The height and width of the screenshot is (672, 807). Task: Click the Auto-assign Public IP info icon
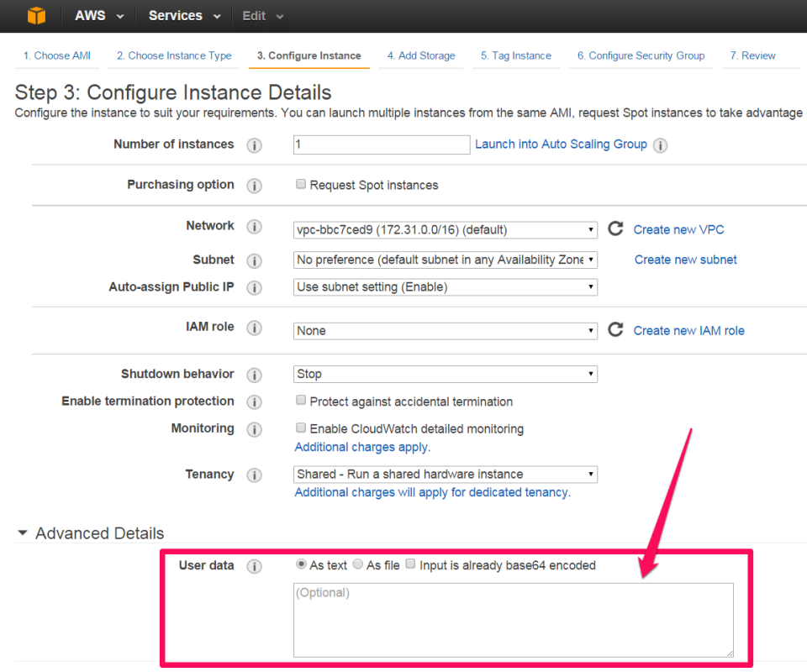coord(254,288)
